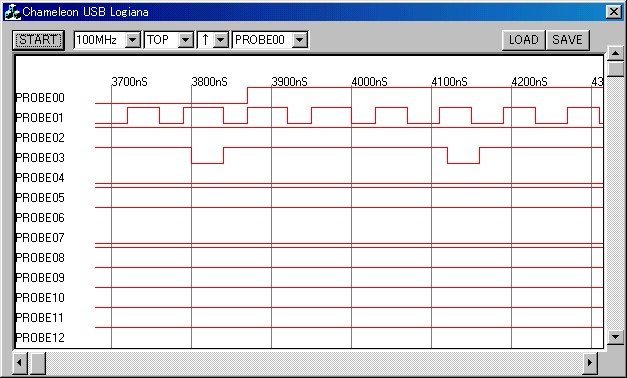
Task: Click the horizontal scrollbar thumb
Action: pos(38,363)
